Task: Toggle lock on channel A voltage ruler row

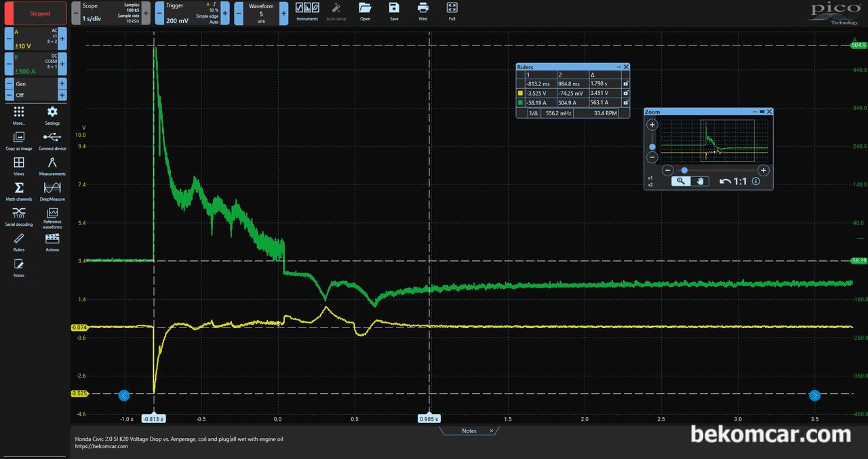Action: pos(625,93)
